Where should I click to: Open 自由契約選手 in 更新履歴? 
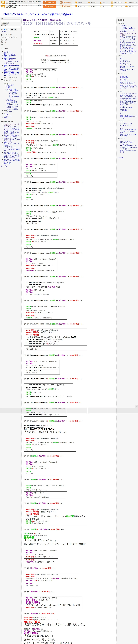point(124,32)
